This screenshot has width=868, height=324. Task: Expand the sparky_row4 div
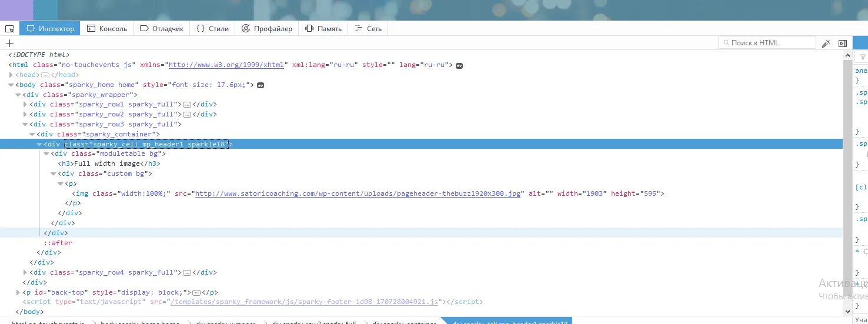[25, 273]
